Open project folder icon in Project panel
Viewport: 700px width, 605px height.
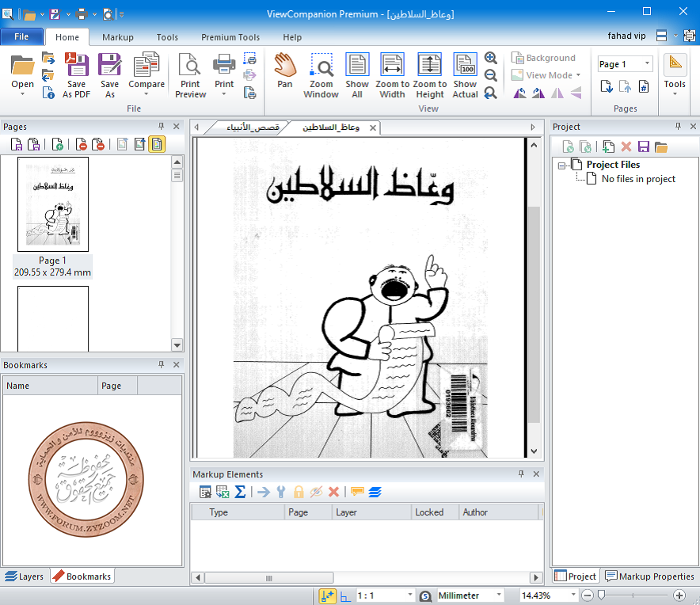point(661,147)
